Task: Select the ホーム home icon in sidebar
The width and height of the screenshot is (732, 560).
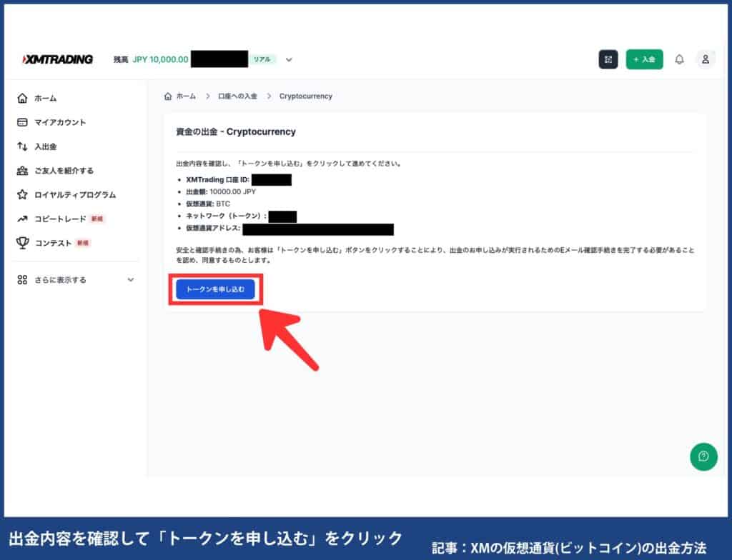Action: pos(21,98)
